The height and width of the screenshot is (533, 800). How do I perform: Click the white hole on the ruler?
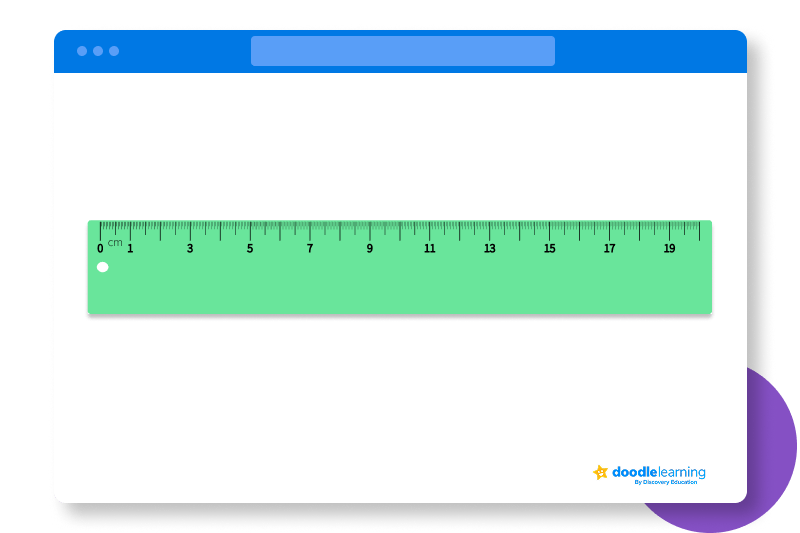[102, 267]
